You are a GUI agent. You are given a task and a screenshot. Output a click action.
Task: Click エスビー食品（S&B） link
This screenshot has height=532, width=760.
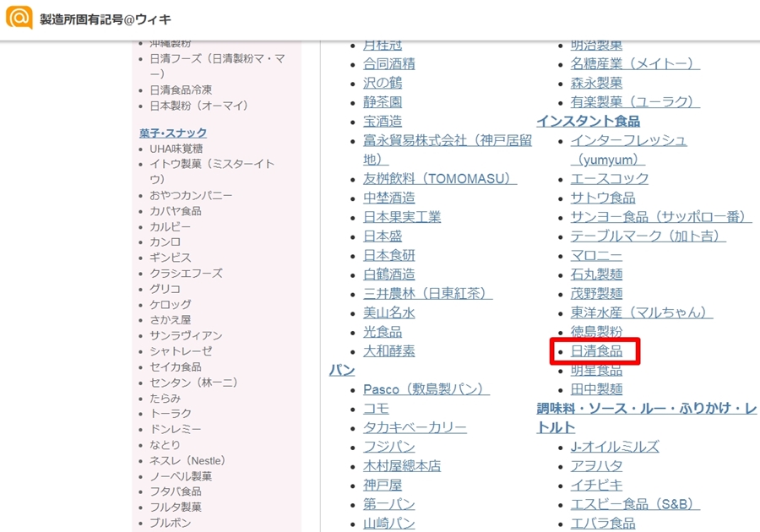(635, 504)
